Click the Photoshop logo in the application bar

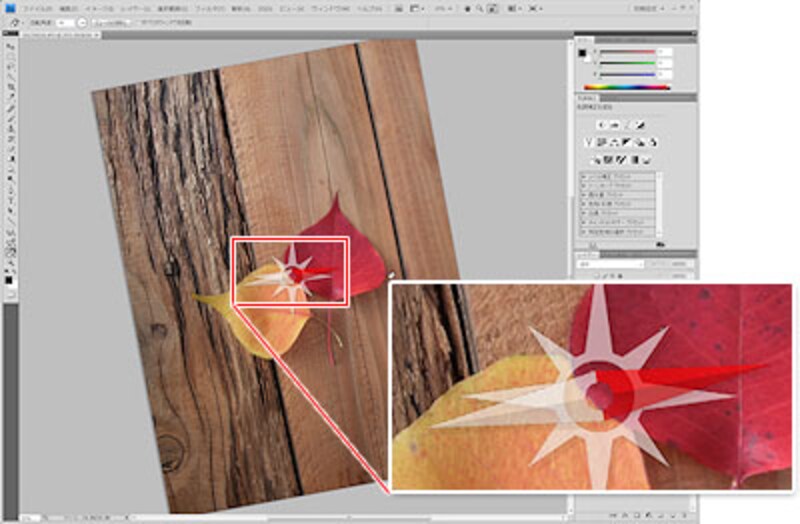[9, 7]
